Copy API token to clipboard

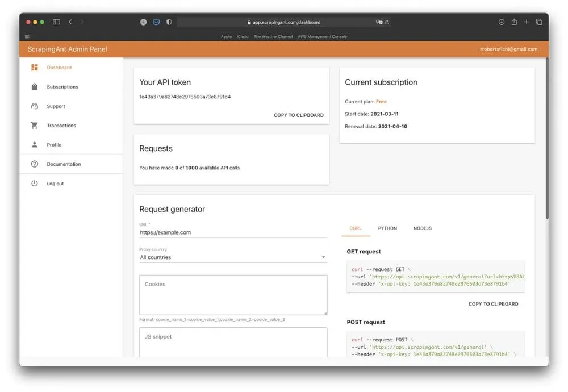299,115
